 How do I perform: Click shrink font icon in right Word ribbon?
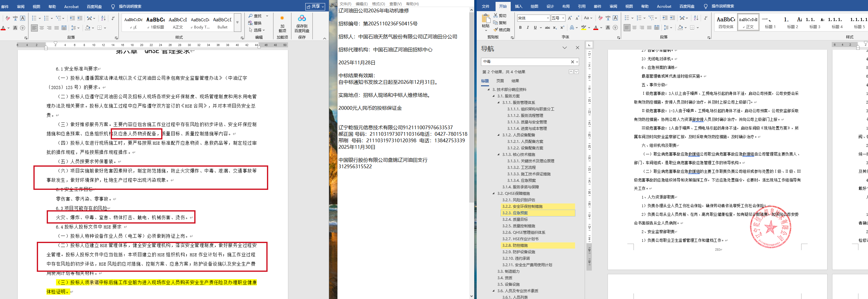577,18
